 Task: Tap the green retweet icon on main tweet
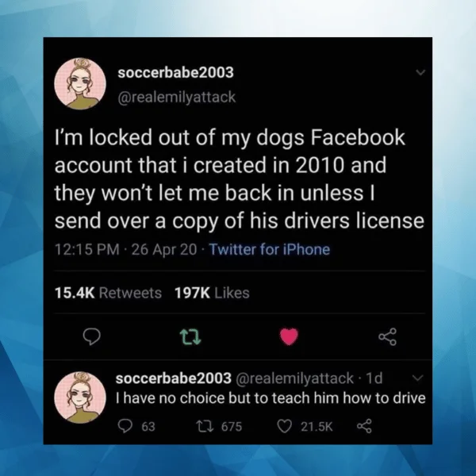click(x=190, y=337)
